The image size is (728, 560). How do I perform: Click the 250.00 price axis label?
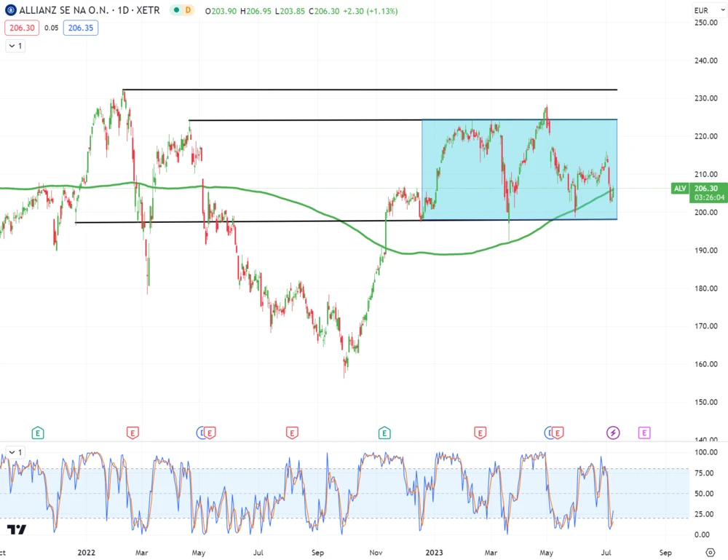pos(705,23)
